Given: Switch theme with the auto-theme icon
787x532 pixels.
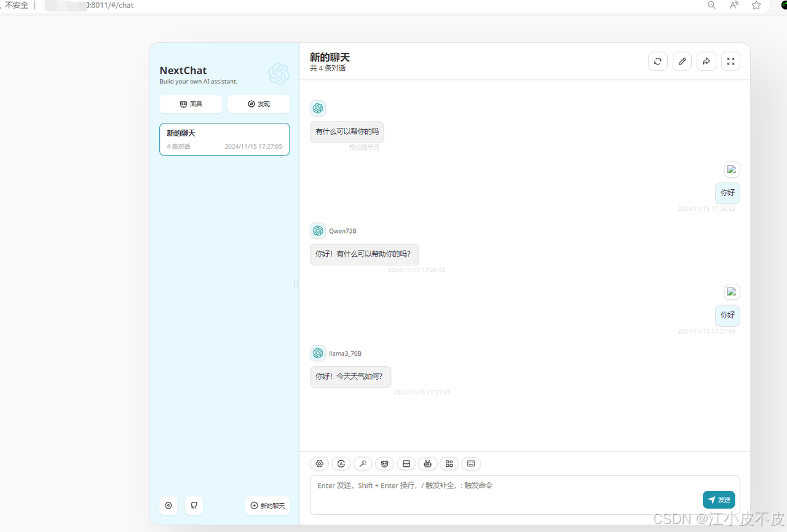Looking at the screenshot, I should pos(341,464).
